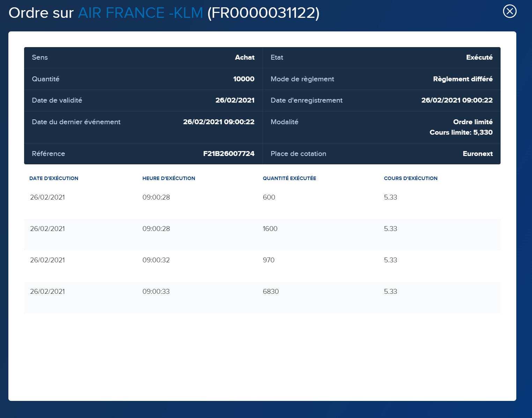Click the Sens value Achat

pos(244,57)
